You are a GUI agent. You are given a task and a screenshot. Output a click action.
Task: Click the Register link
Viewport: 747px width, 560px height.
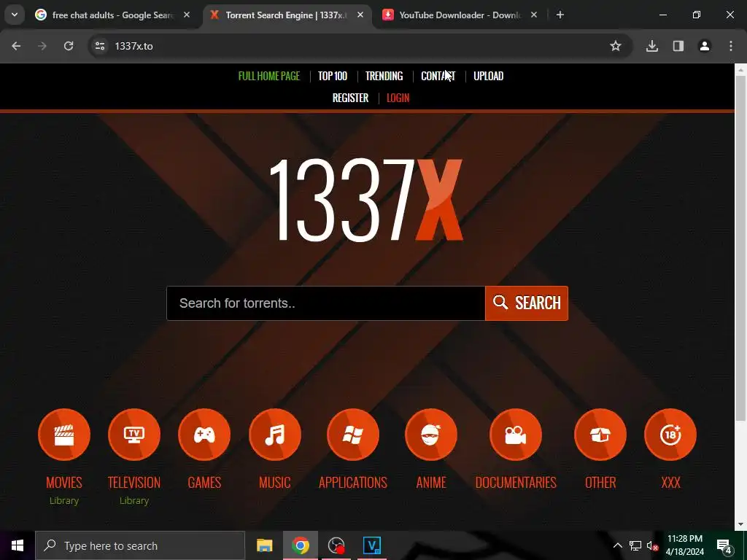(351, 98)
